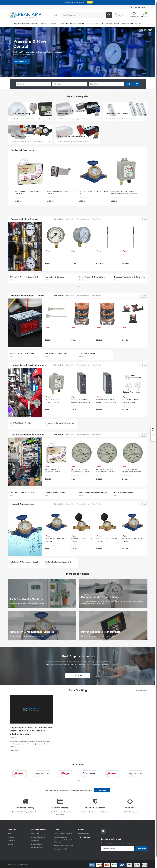The image size is (157, 868).
Task: Open recently viewed history icon
Action: click(x=153, y=429)
